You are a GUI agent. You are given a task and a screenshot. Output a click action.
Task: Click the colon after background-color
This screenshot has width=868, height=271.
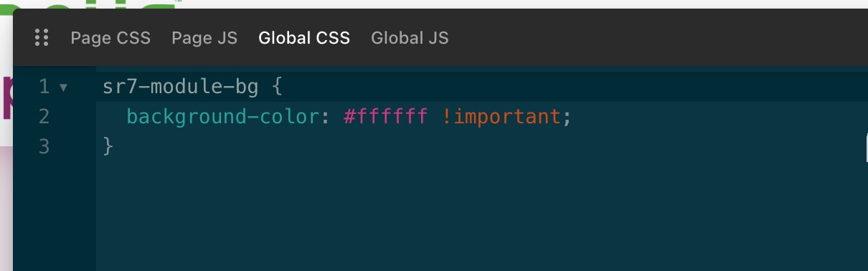tap(324, 118)
